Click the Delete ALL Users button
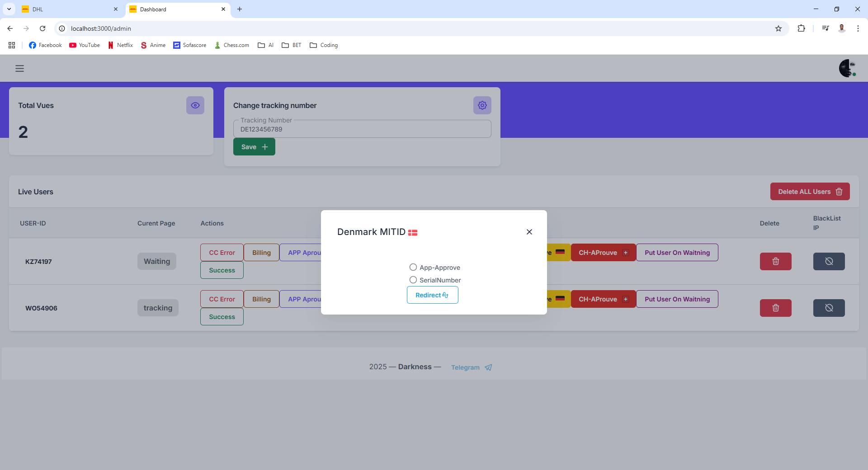This screenshot has height=470, width=868. tap(810, 192)
